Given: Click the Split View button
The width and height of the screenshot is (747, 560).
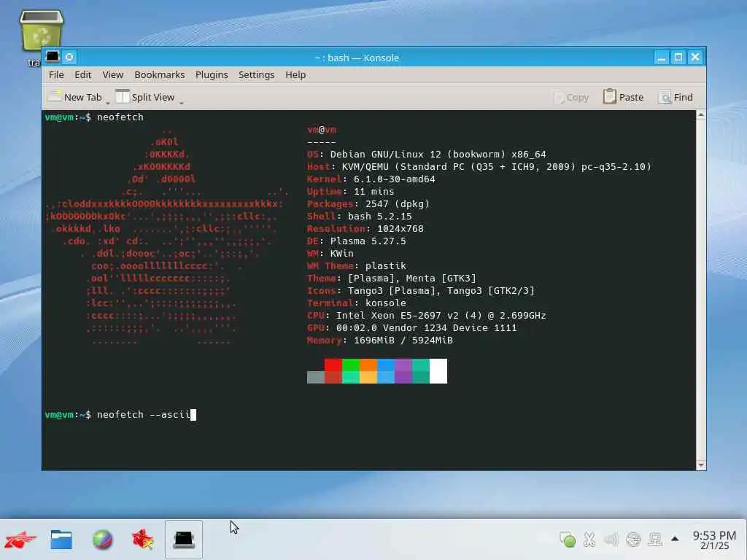Looking at the screenshot, I should click(x=145, y=97).
